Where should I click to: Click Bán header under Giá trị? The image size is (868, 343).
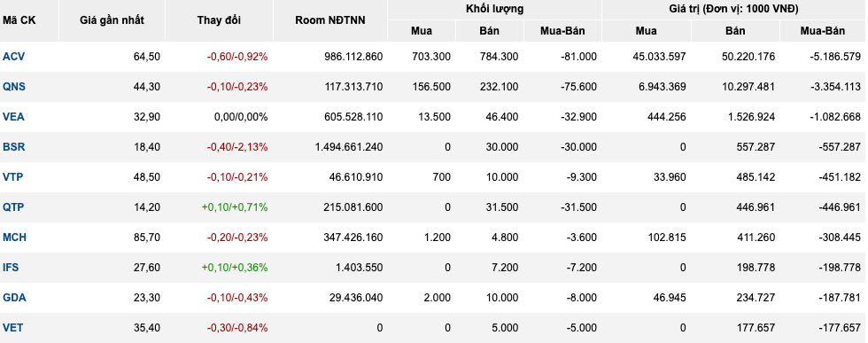point(736,31)
